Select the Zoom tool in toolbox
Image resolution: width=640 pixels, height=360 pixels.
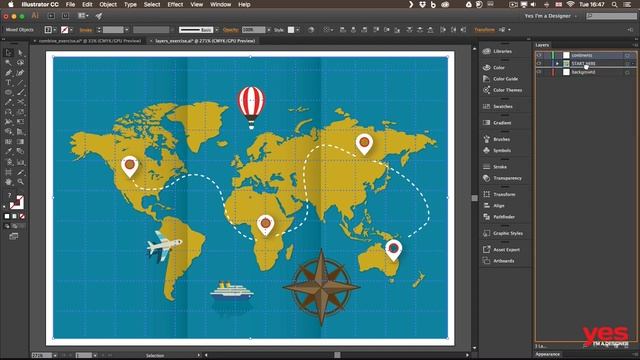(20, 182)
